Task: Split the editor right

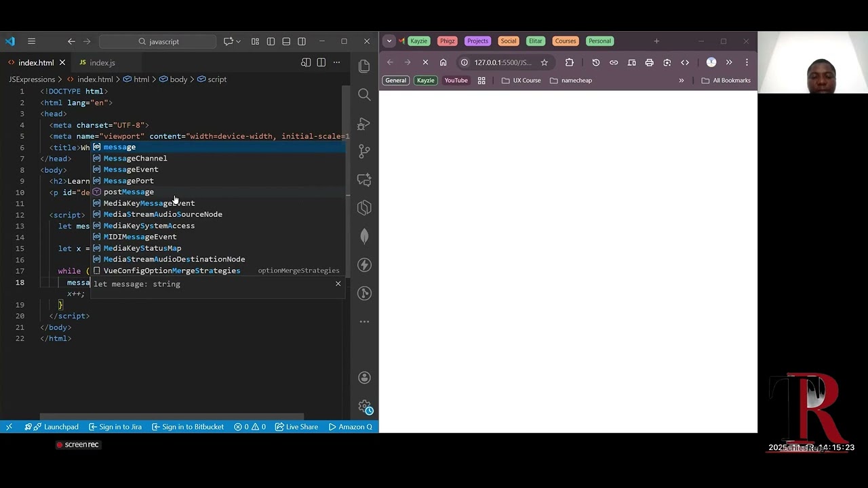Action: [x=321, y=62]
